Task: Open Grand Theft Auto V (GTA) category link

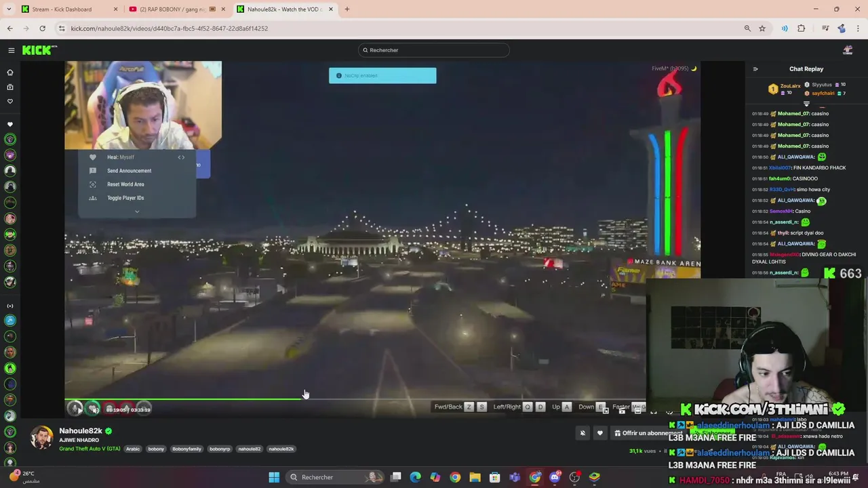Action: coord(90,449)
